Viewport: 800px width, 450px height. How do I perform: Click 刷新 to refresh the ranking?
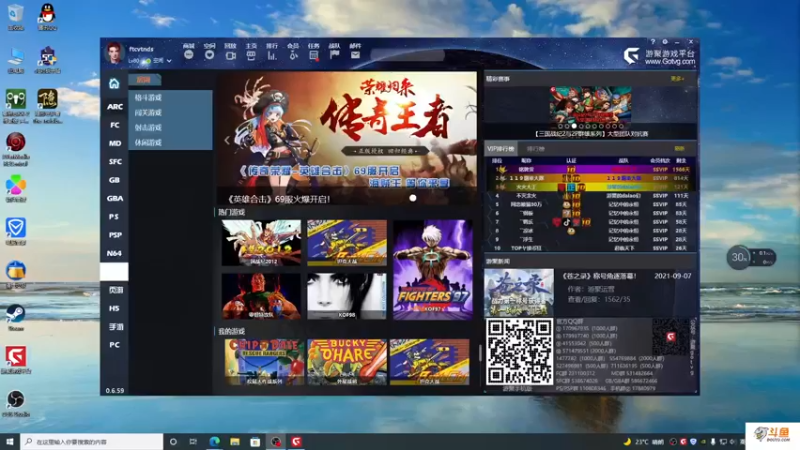(679, 148)
